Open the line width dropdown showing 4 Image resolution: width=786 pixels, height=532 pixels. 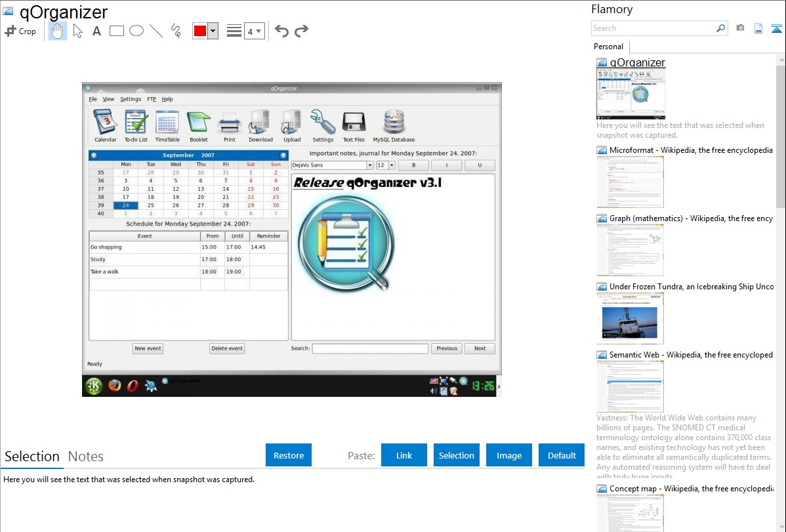pyautogui.click(x=255, y=31)
